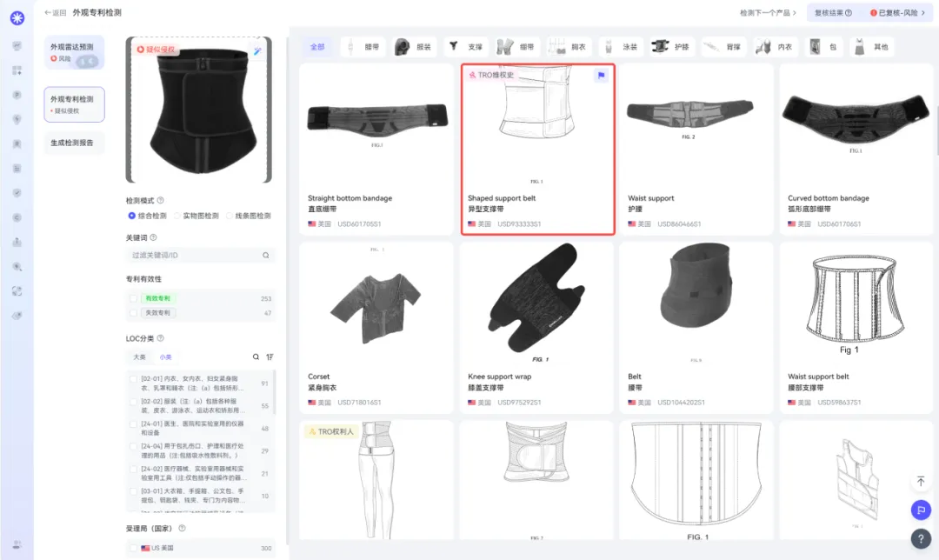Click the circled C copyright icon in sidebar

point(17,217)
